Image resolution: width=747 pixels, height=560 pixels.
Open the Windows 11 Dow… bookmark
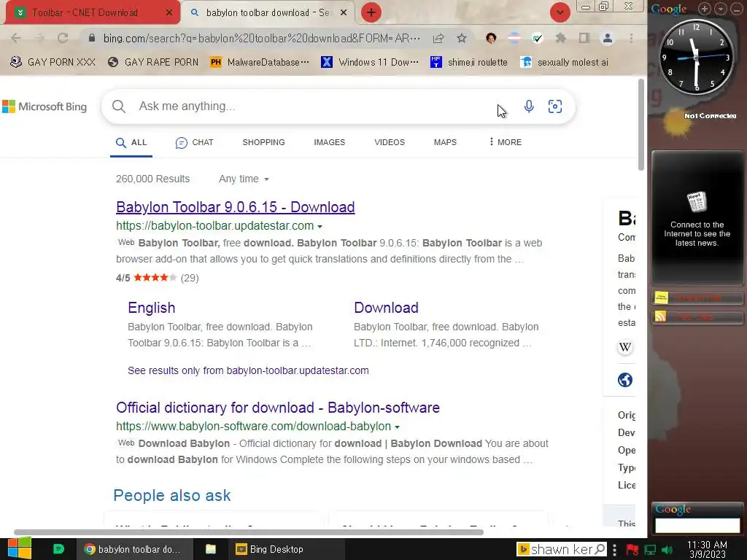pyautogui.click(x=370, y=63)
